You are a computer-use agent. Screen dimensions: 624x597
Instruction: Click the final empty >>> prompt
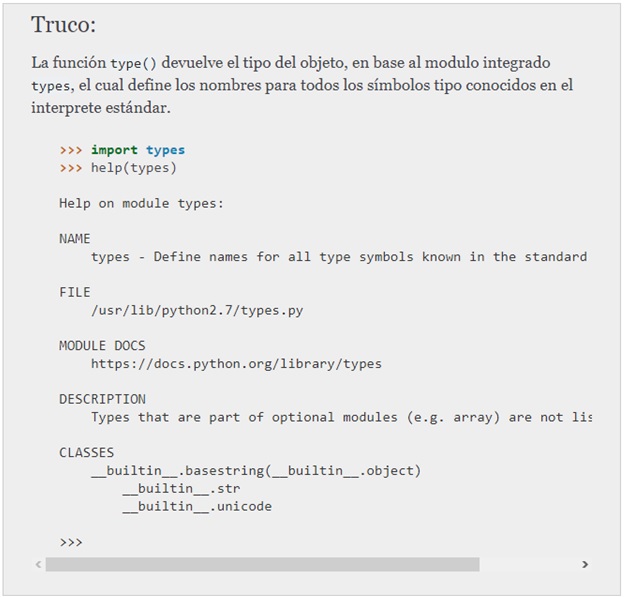pos(70,542)
